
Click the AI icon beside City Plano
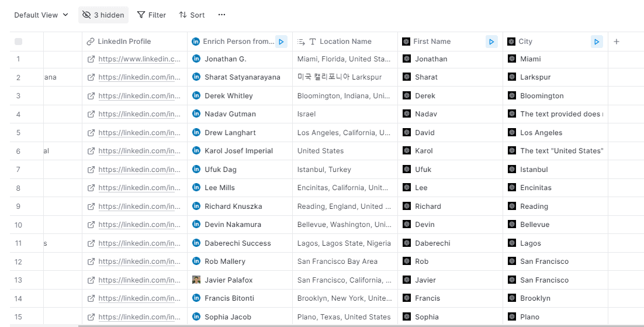tap(512, 316)
